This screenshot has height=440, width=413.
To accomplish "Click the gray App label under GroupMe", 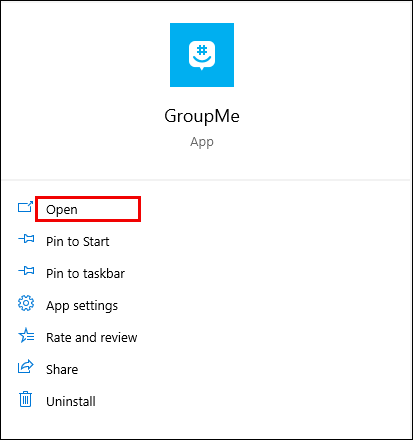I will [x=202, y=142].
